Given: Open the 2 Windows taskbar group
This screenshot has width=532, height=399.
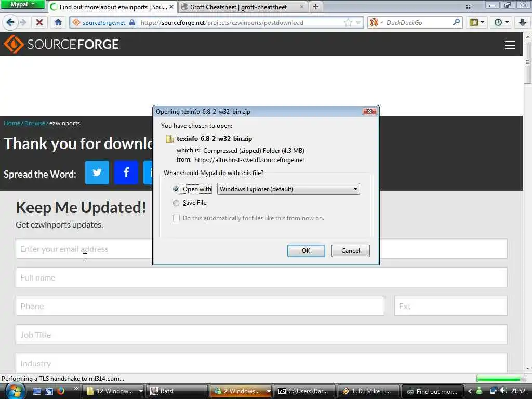Looking at the screenshot, I should (x=241, y=391).
